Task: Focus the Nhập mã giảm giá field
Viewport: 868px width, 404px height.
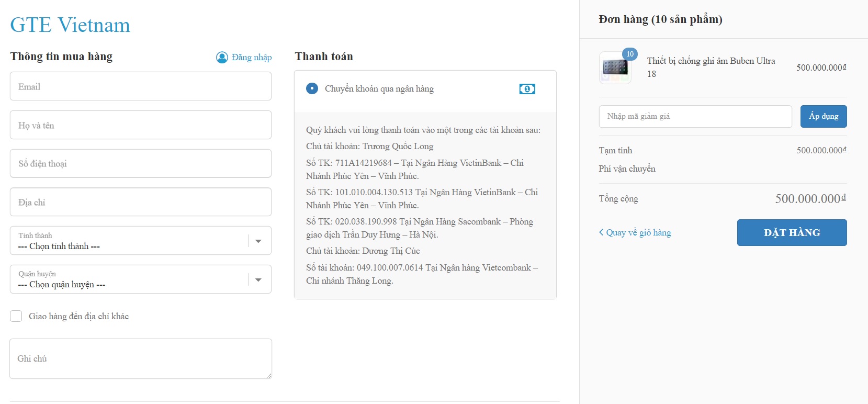Action: coord(695,116)
